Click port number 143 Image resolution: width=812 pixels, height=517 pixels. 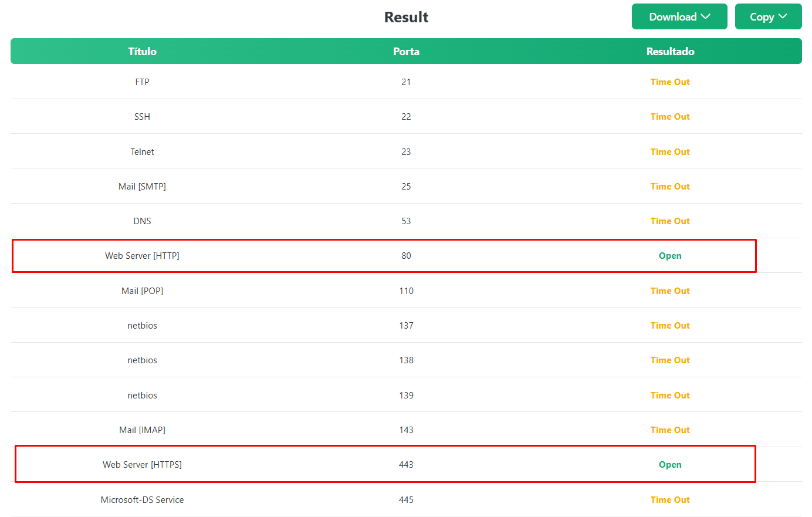406,430
